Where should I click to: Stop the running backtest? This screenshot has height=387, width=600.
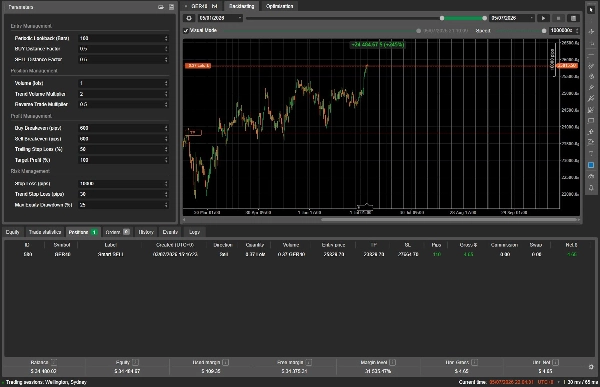pyautogui.click(x=558, y=18)
